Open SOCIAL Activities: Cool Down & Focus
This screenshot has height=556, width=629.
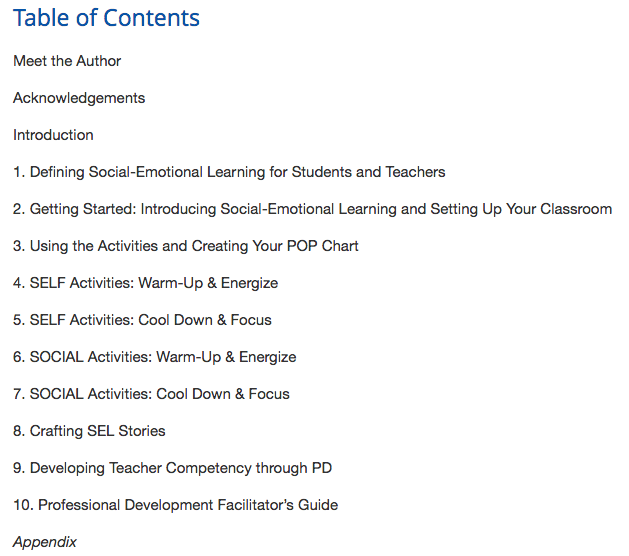pos(151,394)
